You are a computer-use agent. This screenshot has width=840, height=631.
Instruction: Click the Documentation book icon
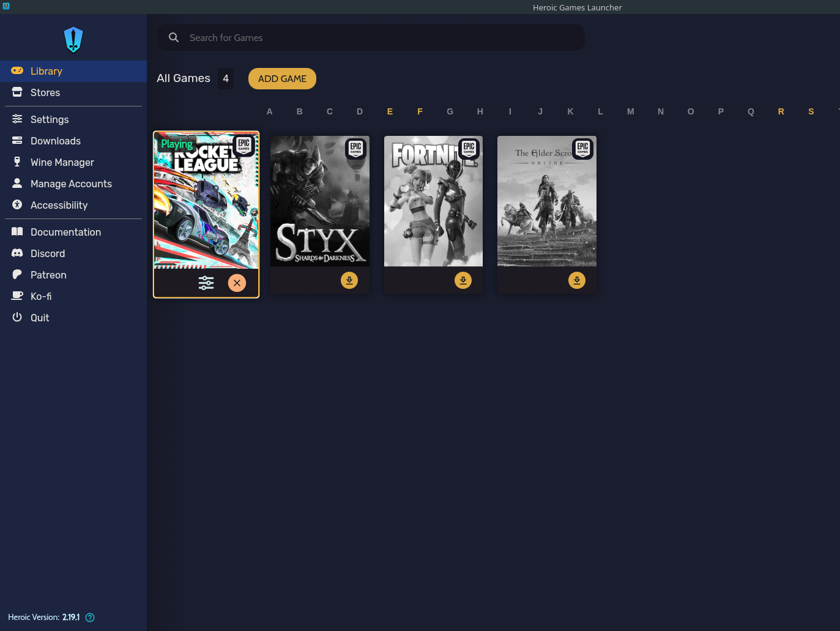[17, 231]
